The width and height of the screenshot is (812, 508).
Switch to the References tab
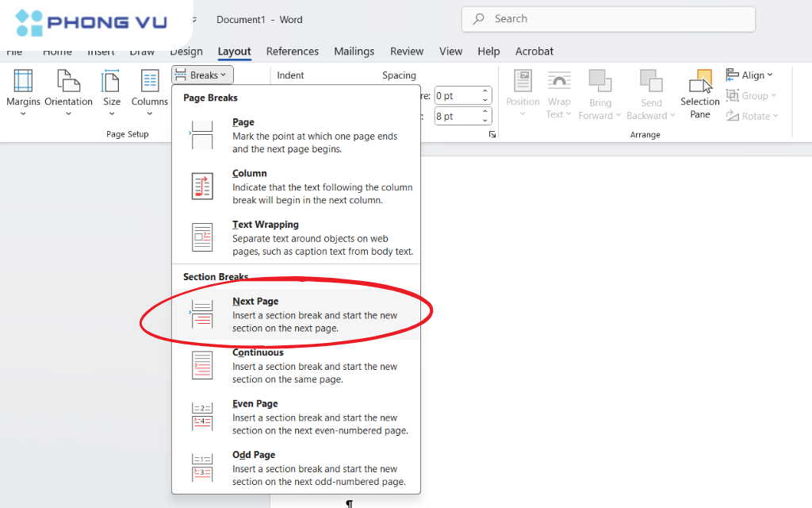293,51
